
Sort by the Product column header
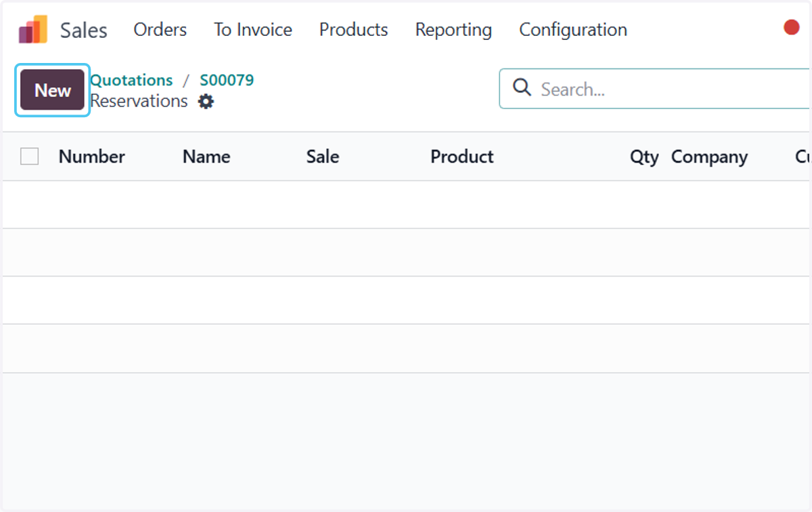[462, 156]
